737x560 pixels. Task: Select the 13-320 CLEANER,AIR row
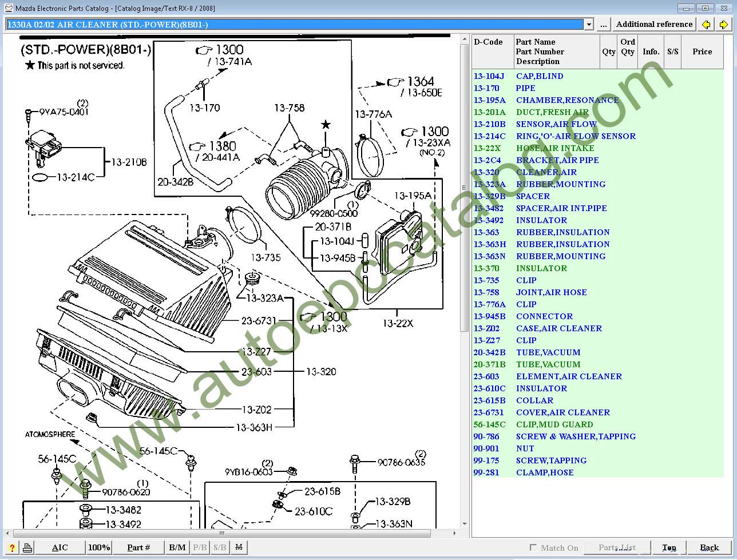click(x=598, y=172)
